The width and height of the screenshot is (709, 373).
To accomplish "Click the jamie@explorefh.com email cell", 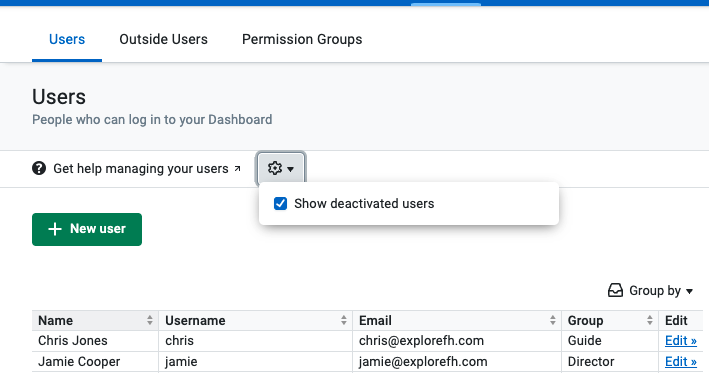I will [x=457, y=362].
